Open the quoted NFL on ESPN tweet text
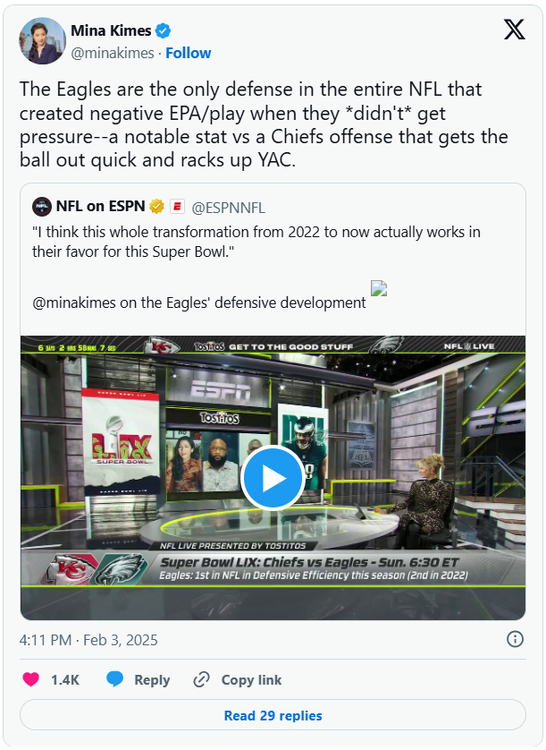 click(x=256, y=242)
